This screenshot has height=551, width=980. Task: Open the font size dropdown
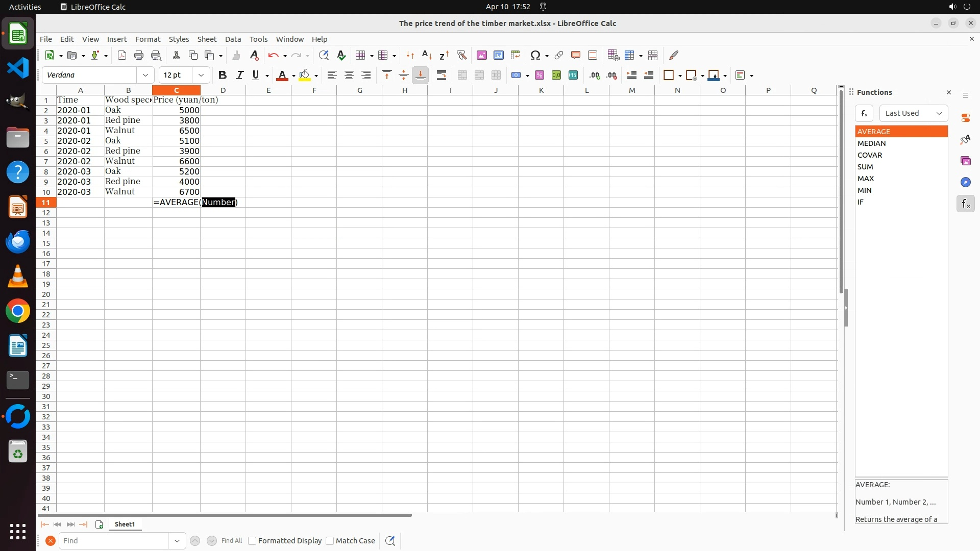point(201,75)
